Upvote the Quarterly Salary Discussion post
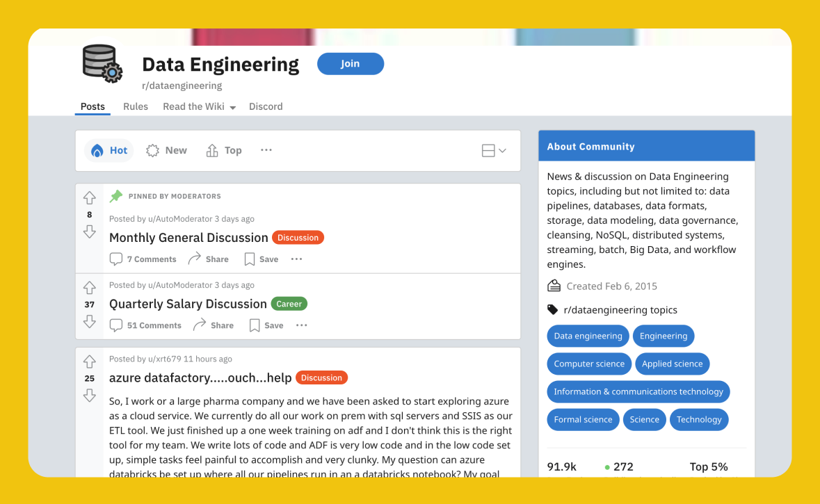The width and height of the screenshot is (820, 504). (x=89, y=286)
